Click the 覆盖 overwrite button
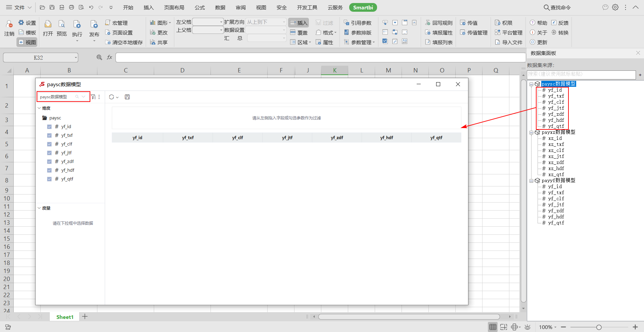 pos(298,33)
